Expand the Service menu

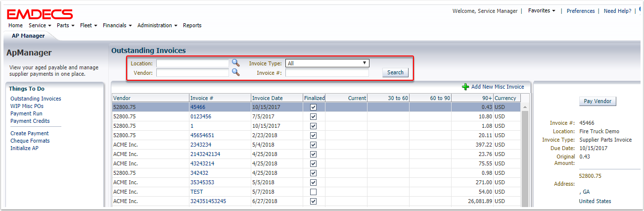click(x=40, y=25)
